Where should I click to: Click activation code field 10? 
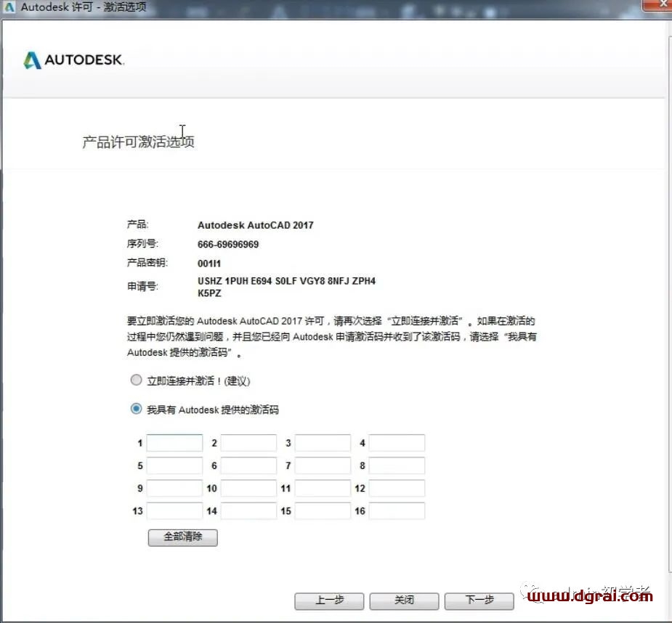pyautogui.click(x=248, y=488)
